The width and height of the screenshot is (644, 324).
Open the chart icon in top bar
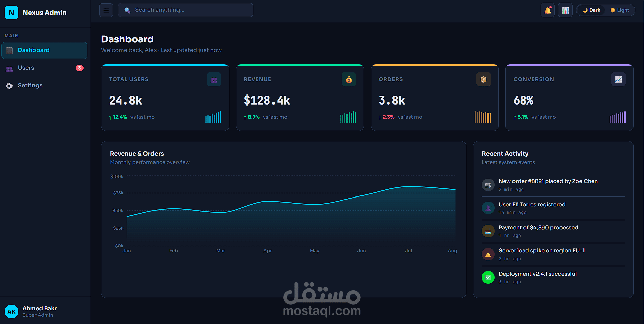[565, 10]
